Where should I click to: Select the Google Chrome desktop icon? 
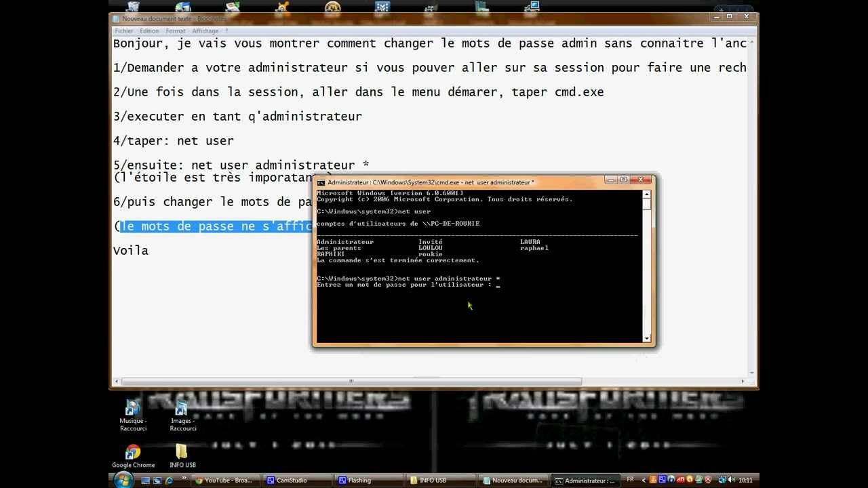133,456
